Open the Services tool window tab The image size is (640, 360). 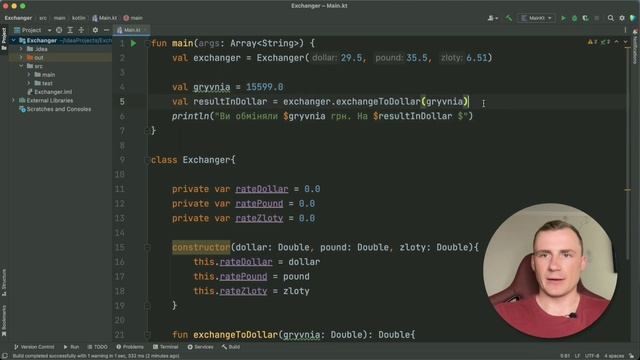[x=200, y=347]
